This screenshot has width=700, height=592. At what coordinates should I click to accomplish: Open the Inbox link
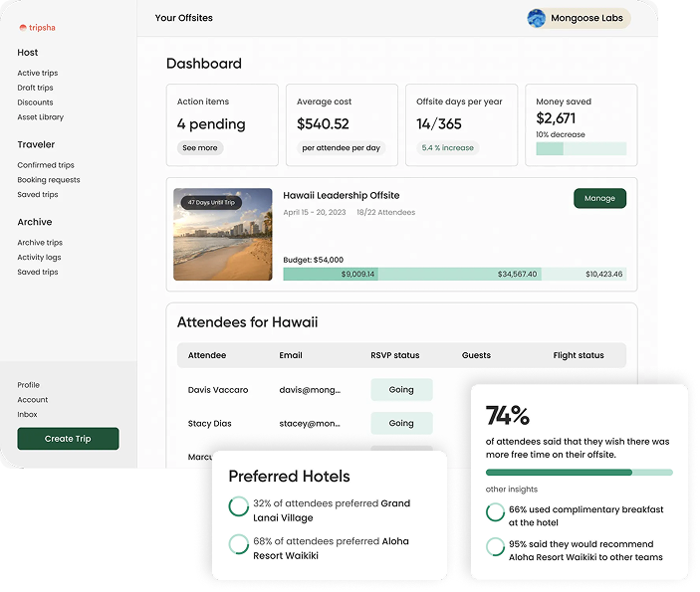(x=27, y=414)
